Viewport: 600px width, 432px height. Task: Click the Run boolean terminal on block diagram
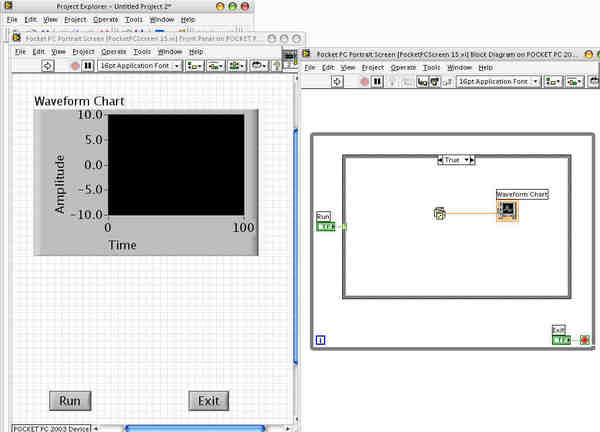pyautogui.click(x=326, y=227)
